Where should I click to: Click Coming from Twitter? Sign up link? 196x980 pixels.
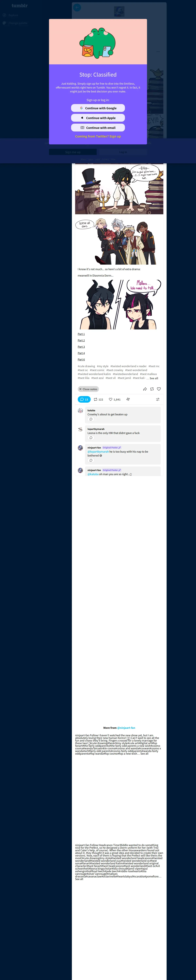click(98, 137)
